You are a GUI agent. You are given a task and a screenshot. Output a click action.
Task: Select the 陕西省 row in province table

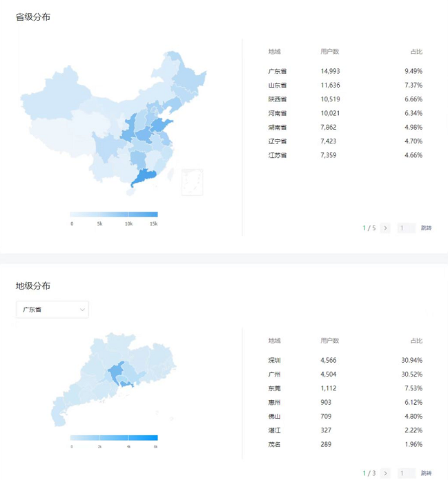(x=345, y=99)
